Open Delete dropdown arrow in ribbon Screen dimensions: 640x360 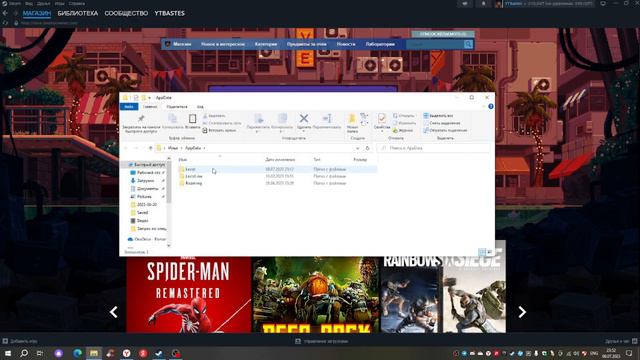[304, 131]
